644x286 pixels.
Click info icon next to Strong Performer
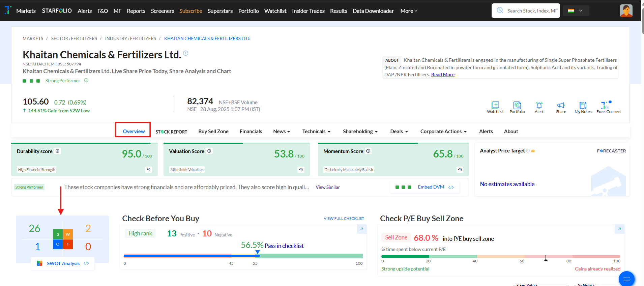point(86,80)
